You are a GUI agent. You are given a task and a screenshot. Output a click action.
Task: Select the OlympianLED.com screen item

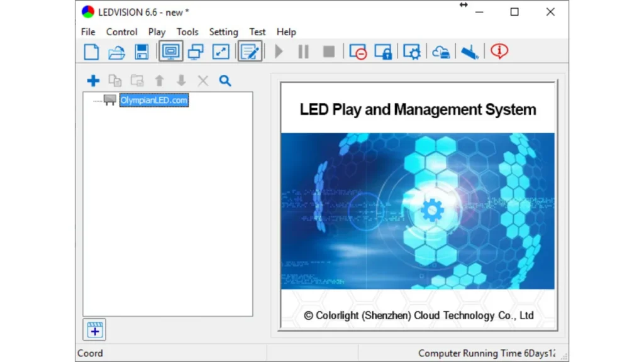(x=153, y=100)
